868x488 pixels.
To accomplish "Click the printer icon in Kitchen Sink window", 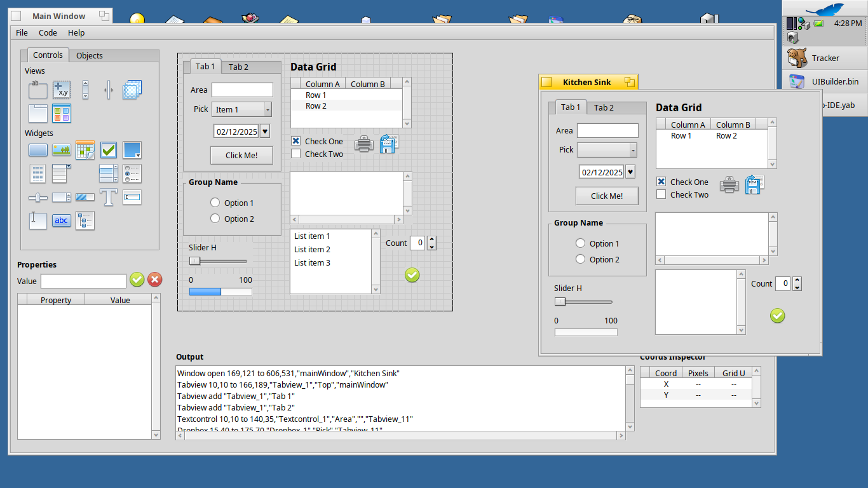I will pyautogui.click(x=729, y=185).
